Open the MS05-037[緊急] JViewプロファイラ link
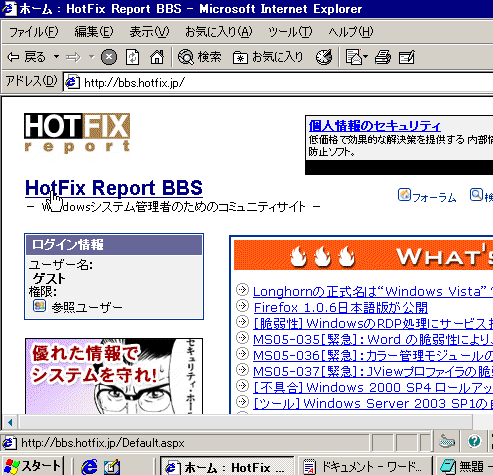Viewport: 493px width, 475px height. coord(373,372)
